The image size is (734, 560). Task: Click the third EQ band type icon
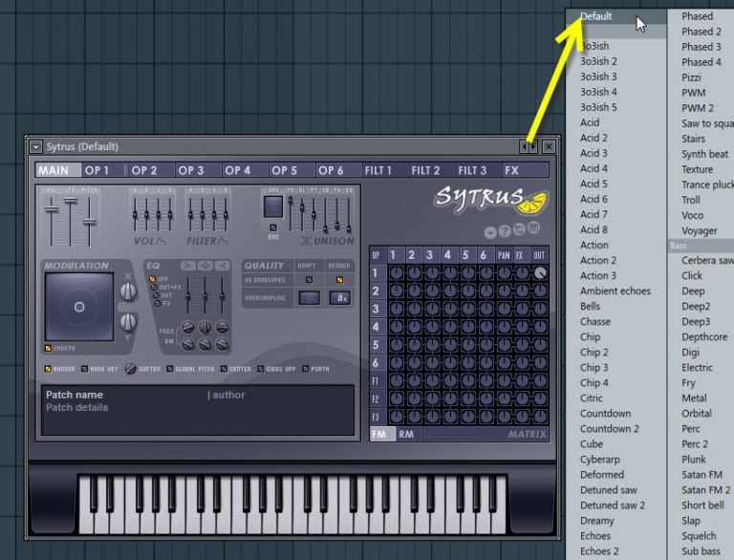click(222, 266)
